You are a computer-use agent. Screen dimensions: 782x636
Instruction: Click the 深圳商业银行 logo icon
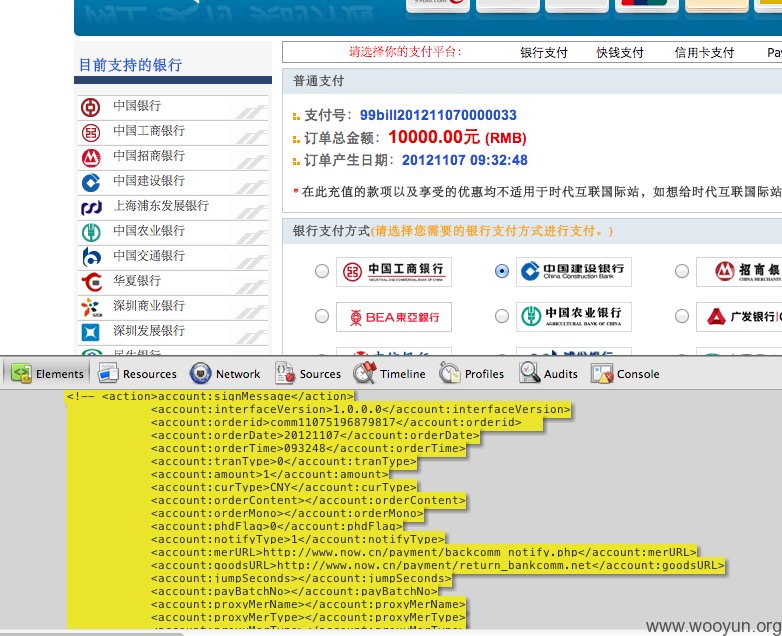[x=91, y=307]
